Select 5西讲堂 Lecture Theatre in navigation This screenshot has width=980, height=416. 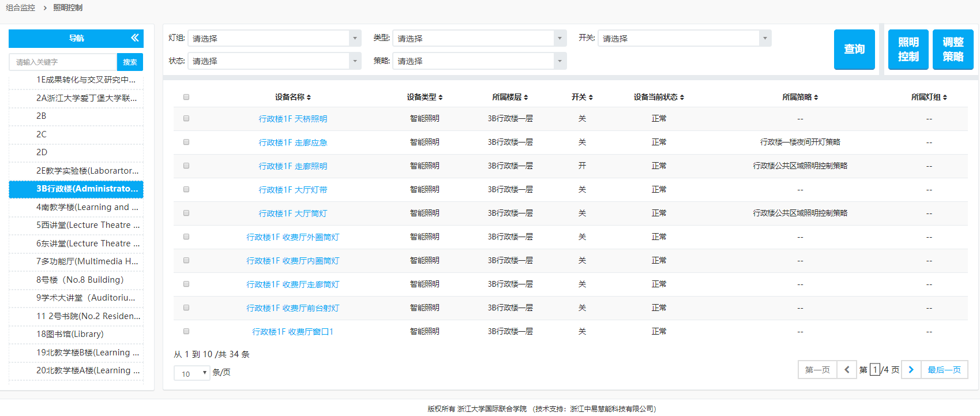pyautogui.click(x=76, y=225)
